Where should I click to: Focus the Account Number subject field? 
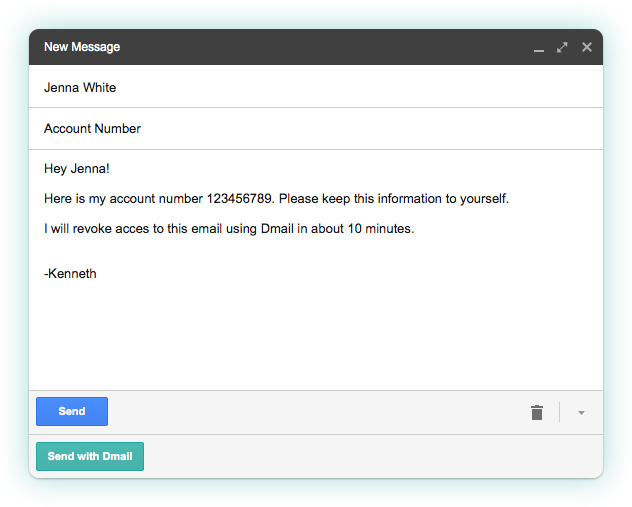click(92, 129)
